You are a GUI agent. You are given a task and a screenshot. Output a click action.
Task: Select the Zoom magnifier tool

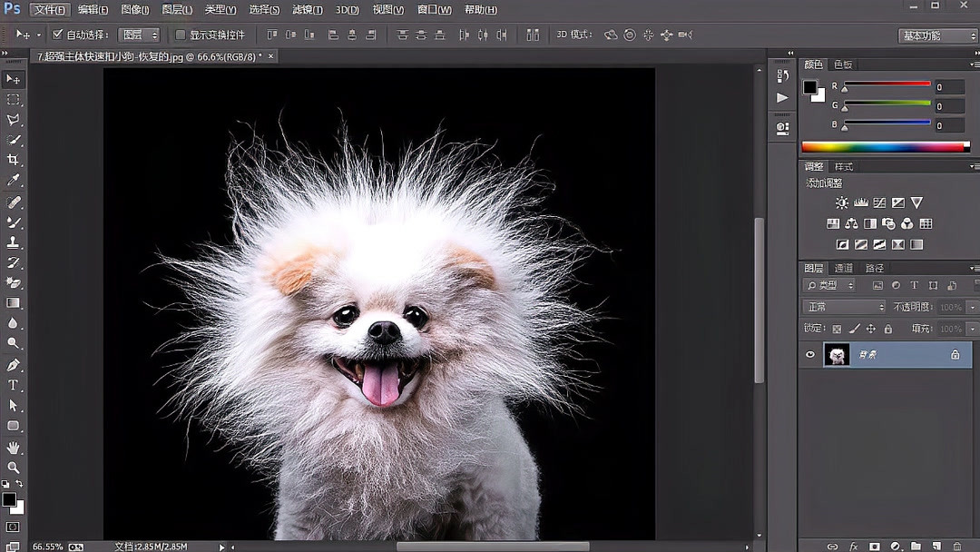(x=14, y=468)
